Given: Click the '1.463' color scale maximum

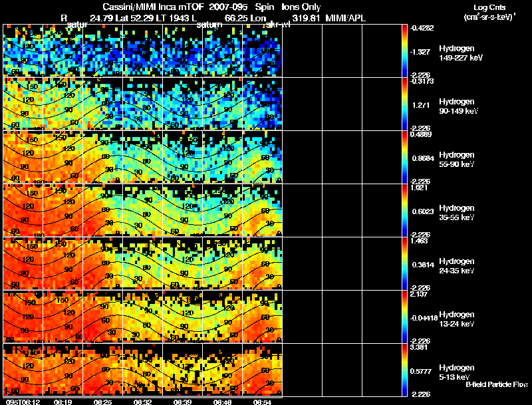Looking at the screenshot, I should click(419, 241).
